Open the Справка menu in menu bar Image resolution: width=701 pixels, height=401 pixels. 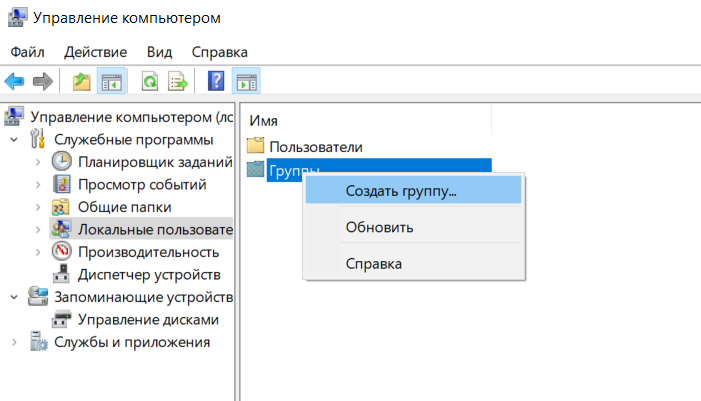(x=220, y=52)
